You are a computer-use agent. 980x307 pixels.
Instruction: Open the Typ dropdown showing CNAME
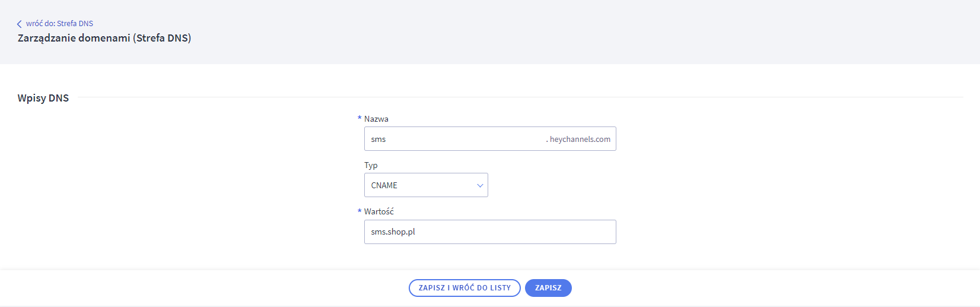(426, 185)
